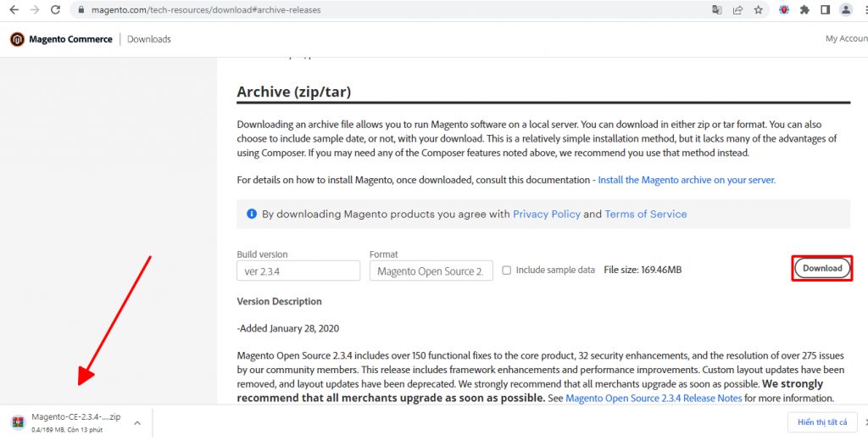Open the Extensions puzzle icon
Image resolution: width=868 pixels, height=441 pixels.
(x=805, y=10)
